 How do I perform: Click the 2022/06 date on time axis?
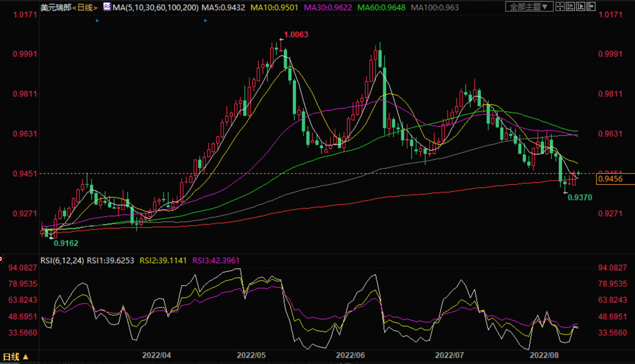350,355
